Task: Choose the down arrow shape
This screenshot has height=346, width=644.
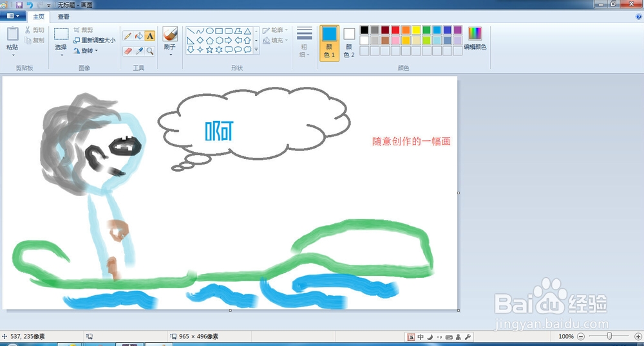Action: coord(191,50)
